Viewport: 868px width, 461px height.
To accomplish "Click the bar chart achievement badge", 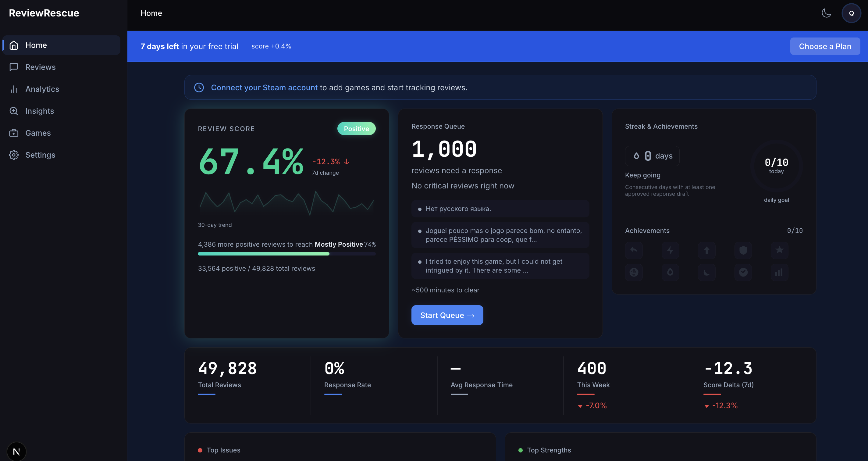I will tap(779, 272).
